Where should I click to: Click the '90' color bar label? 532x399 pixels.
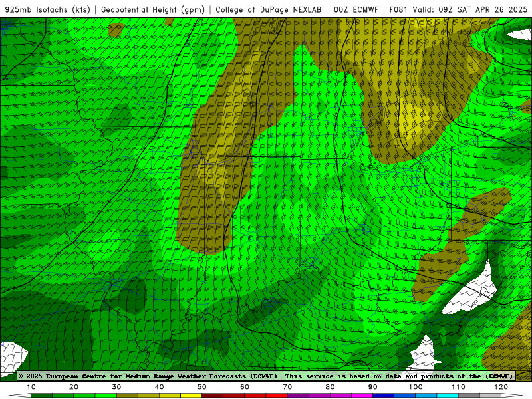click(373, 387)
